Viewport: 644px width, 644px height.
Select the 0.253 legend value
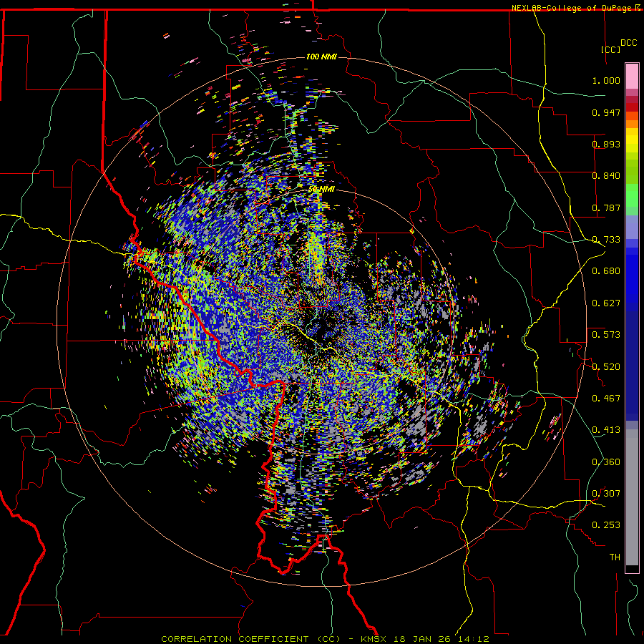coord(606,525)
